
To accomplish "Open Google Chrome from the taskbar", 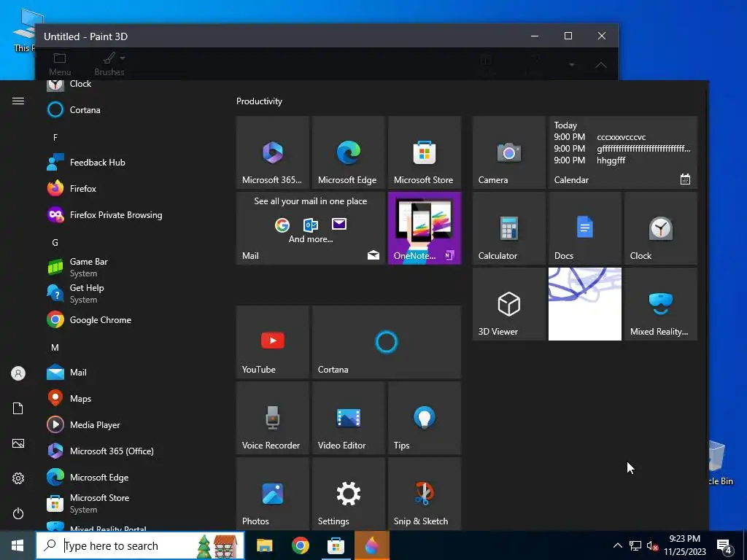I will [300, 545].
